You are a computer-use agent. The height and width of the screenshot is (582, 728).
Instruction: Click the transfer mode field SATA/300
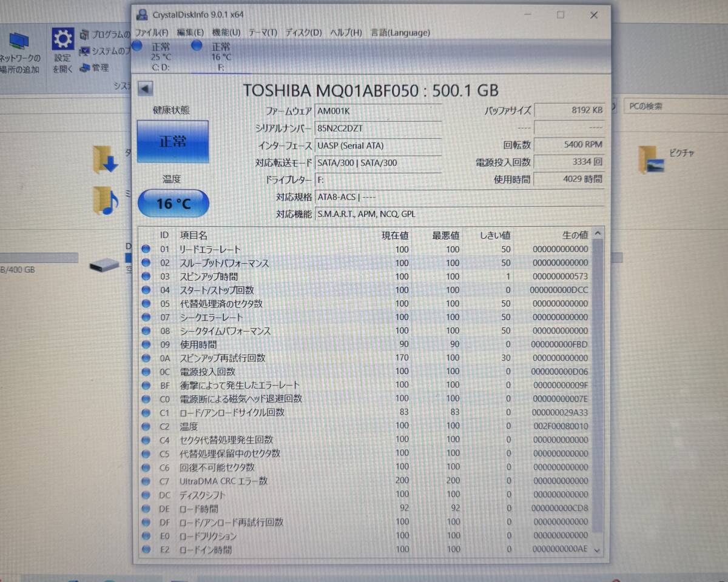tap(379, 162)
